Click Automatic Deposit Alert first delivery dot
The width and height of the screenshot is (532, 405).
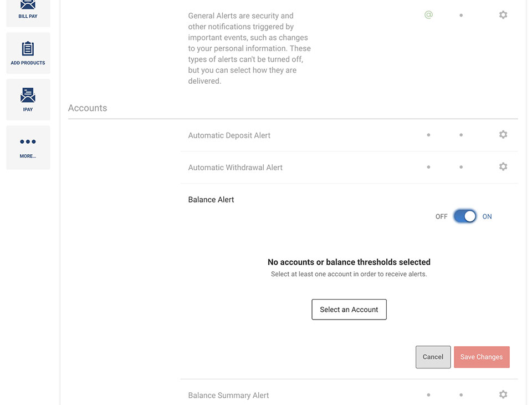click(x=428, y=135)
